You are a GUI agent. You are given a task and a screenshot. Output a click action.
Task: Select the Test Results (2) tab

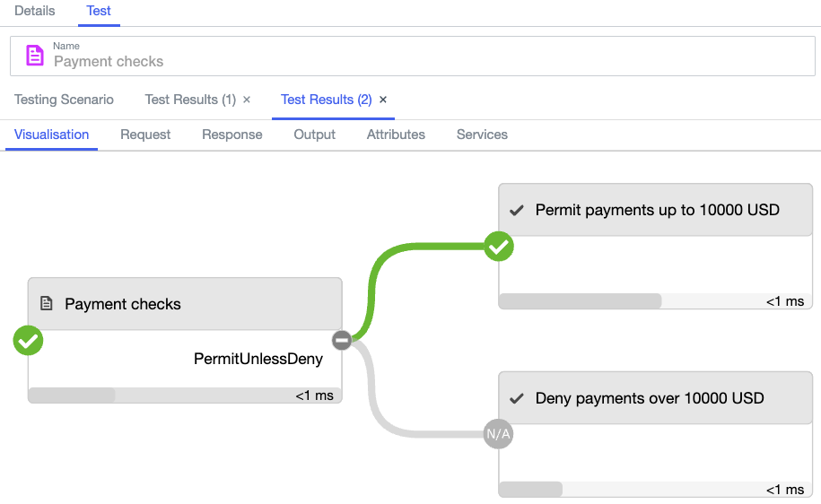point(327,100)
